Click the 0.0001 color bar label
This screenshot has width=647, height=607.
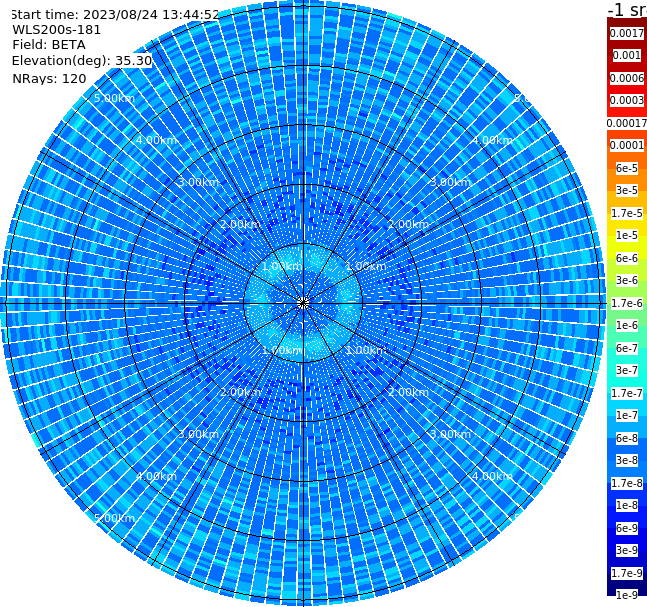[x=627, y=145]
